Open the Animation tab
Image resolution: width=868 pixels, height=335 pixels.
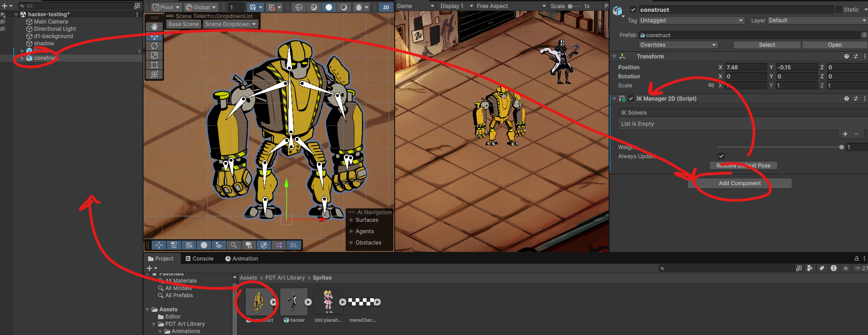coord(242,259)
